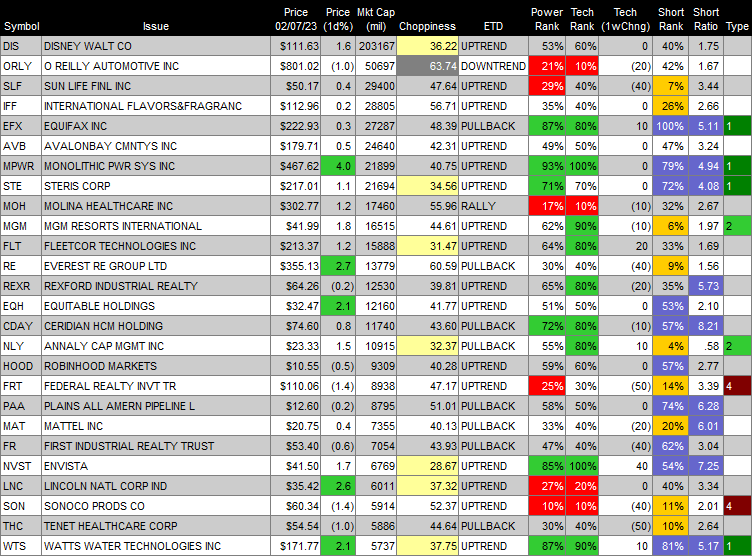Viewport: 752px width, 556px height.
Task: Click the 6.01 short ratio cell
Action: click(x=706, y=426)
